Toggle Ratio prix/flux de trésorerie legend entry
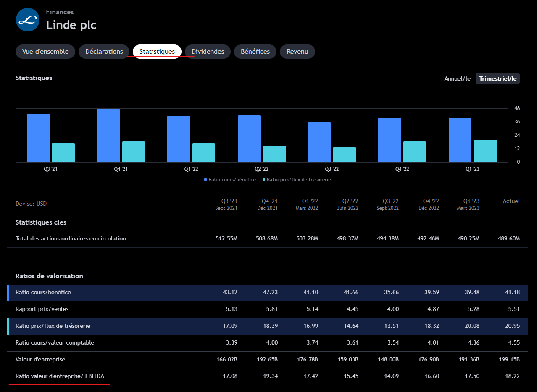Viewport: 537px width, 392px height. pos(297,180)
